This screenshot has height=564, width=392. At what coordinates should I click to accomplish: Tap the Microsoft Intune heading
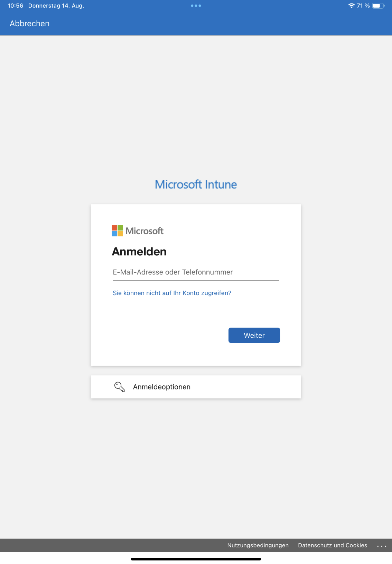pyautogui.click(x=196, y=185)
